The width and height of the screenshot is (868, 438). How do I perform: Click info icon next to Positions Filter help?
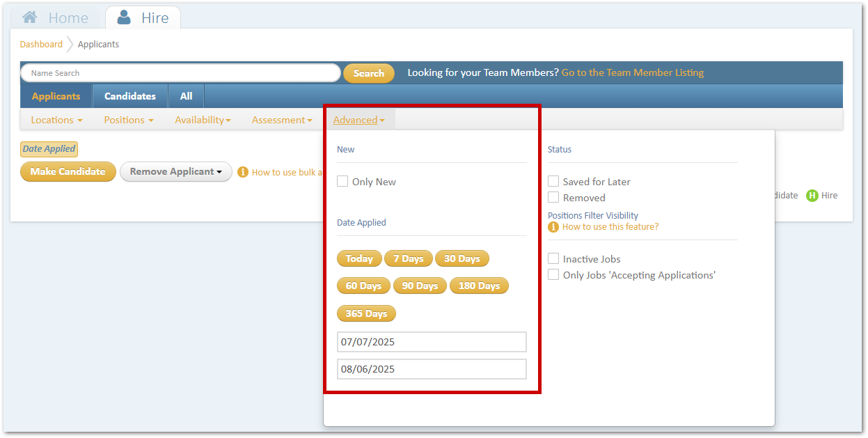pos(553,227)
